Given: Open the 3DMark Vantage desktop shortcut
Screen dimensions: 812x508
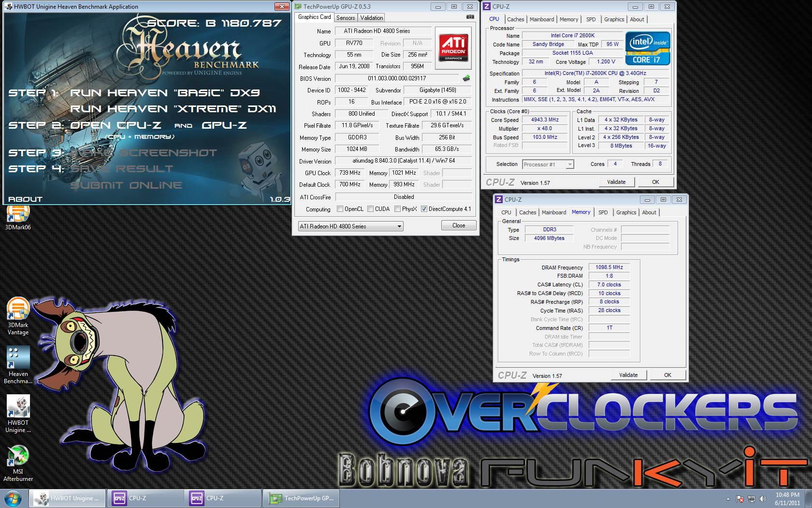Looking at the screenshot, I should pyautogui.click(x=18, y=316).
